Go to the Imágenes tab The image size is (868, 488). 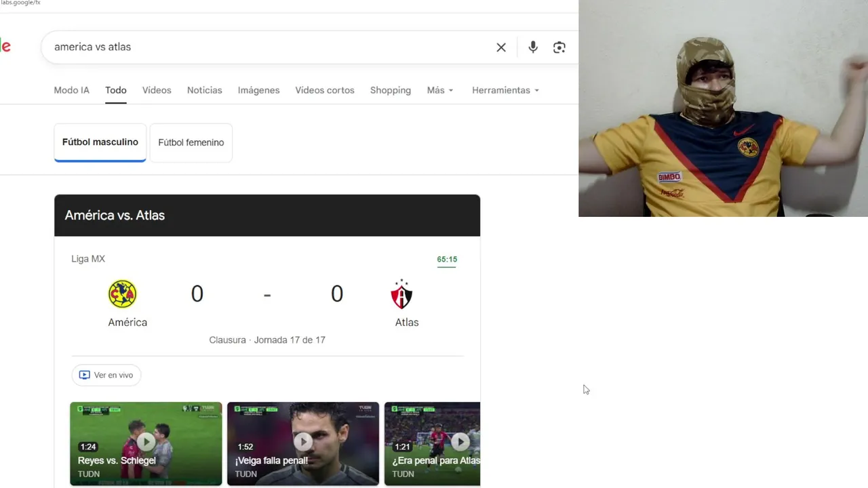(258, 90)
